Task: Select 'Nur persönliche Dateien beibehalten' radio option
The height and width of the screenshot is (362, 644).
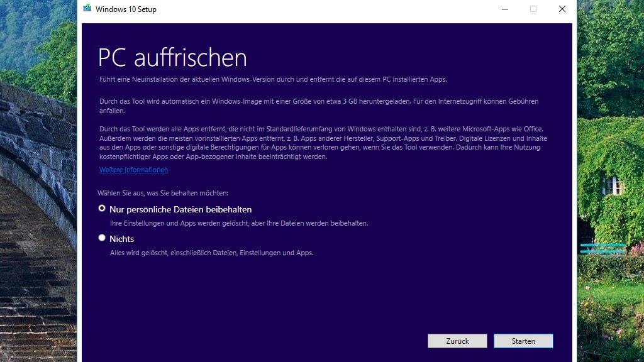Action: tap(102, 209)
